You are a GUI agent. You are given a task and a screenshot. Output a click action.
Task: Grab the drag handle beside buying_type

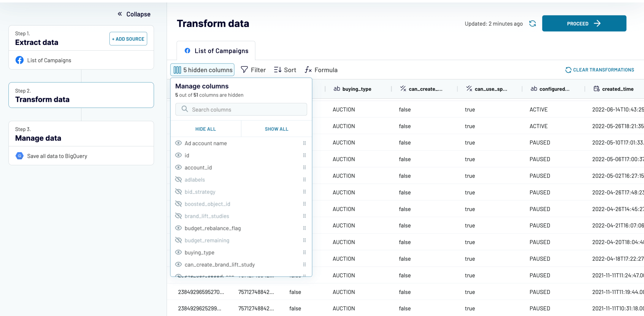coord(304,252)
